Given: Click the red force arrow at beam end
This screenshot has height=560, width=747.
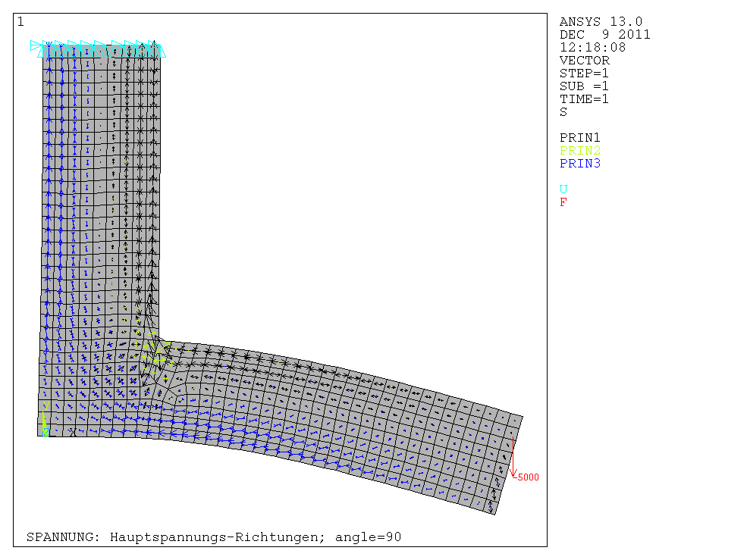Looking at the screenshot, I should pyautogui.click(x=513, y=457).
